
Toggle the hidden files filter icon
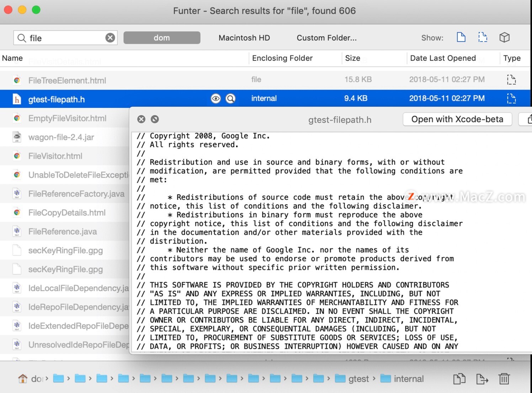click(483, 37)
